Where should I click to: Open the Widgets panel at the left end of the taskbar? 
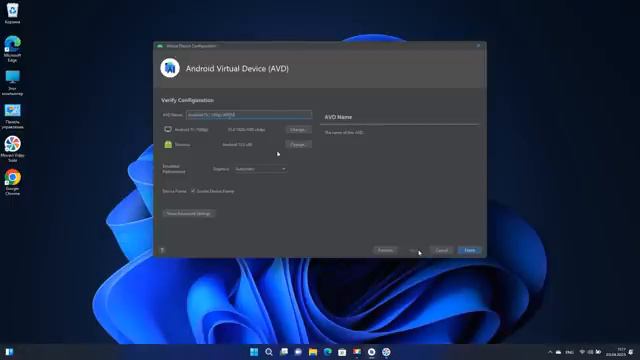(x=9, y=352)
